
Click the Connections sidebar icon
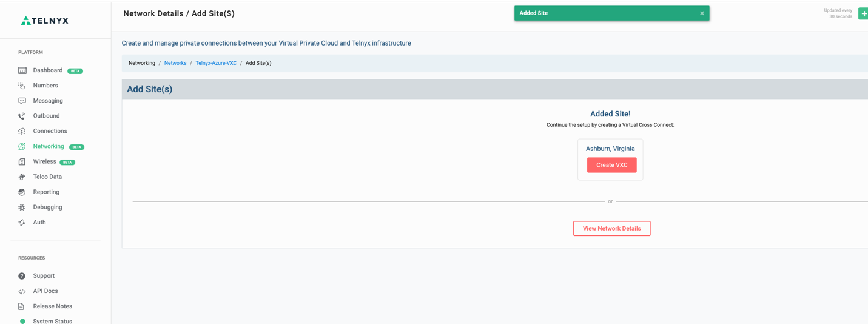(x=22, y=131)
